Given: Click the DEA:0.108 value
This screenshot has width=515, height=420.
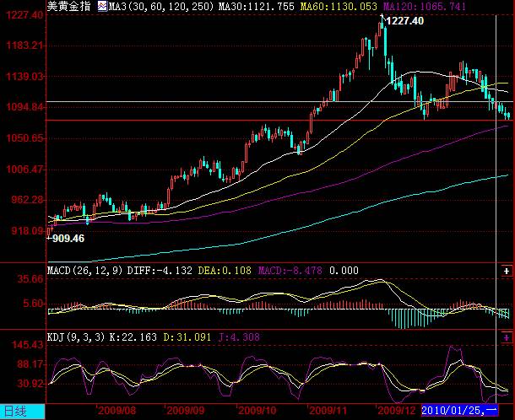Looking at the screenshot, I should tap(225, 271).
